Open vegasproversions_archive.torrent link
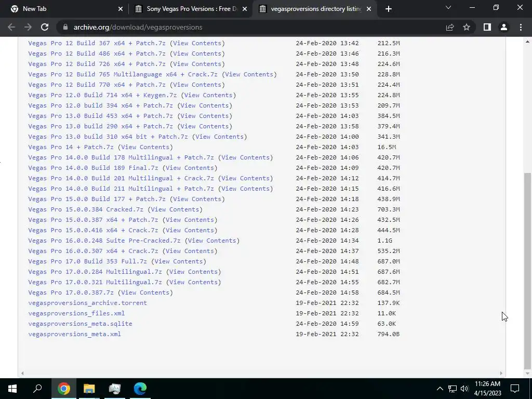532x399 pixels. point(87,303)
